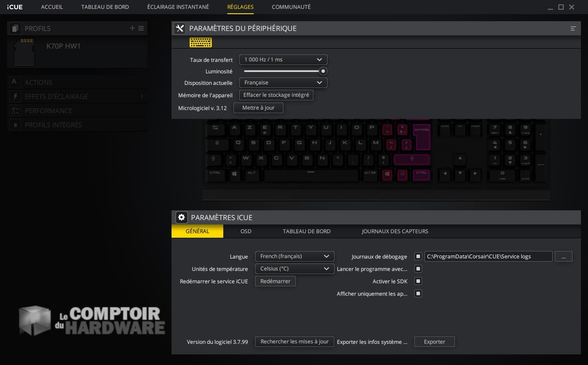Open the Effets d'éclairage section

click(77, 96)
